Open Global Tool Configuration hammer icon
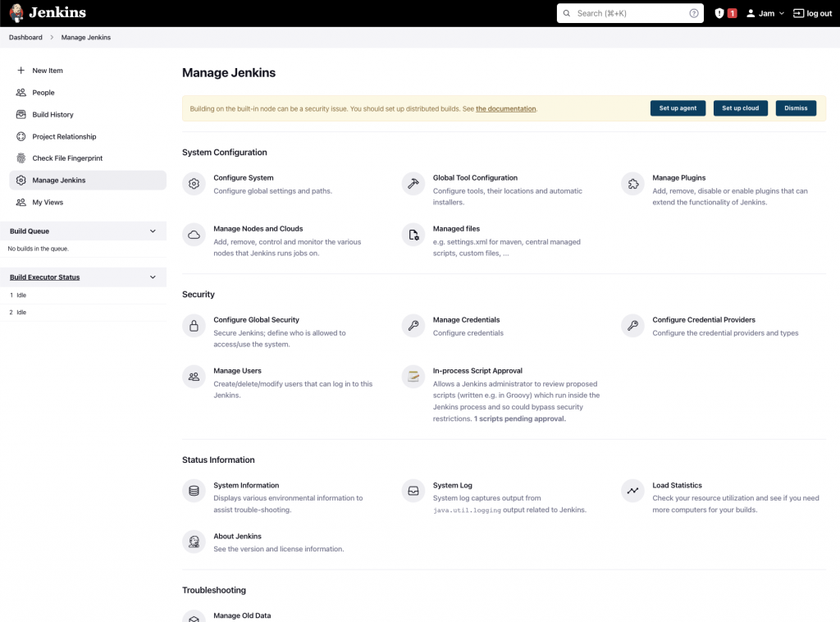 pos(413,184)
